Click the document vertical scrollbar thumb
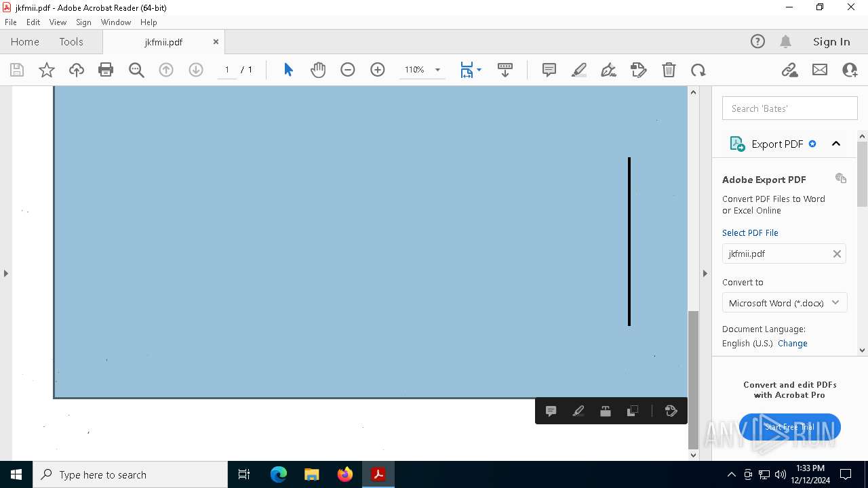Screen dimensions: 868x488 pos(693,380)
